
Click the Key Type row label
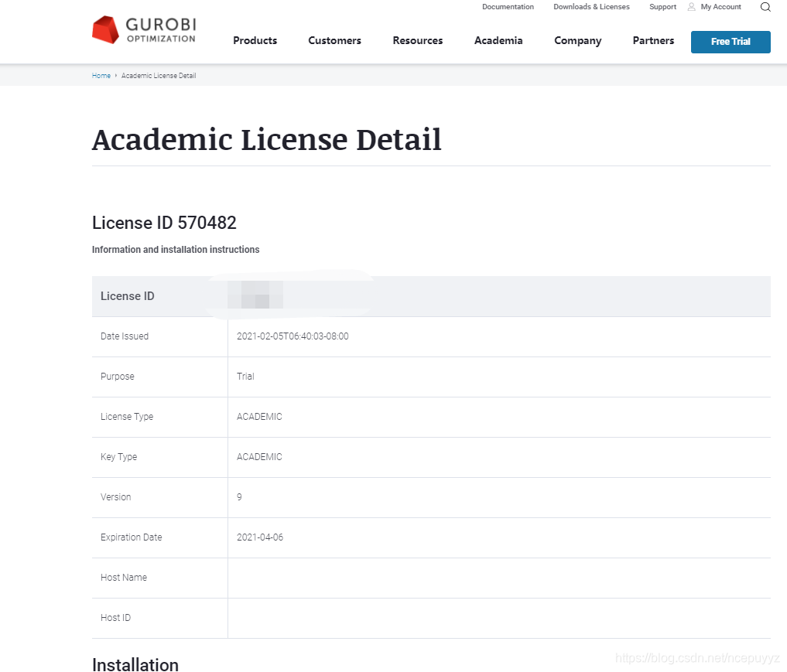point(118,457)
